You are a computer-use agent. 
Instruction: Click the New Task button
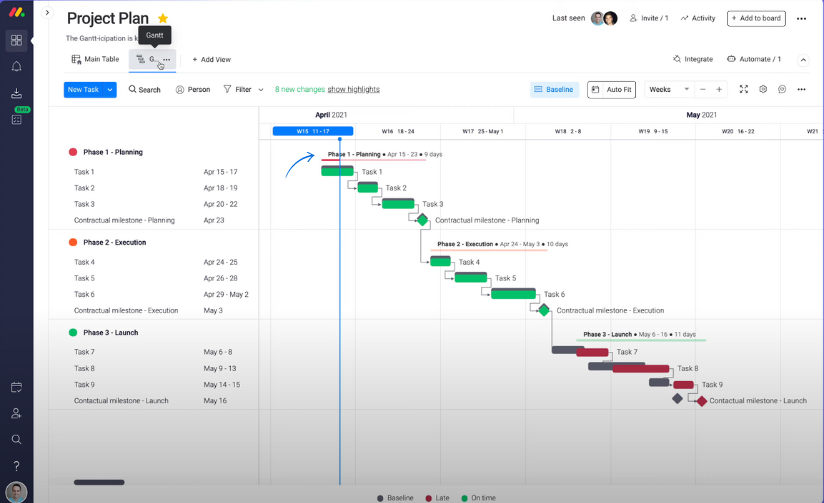click(83, 89)
